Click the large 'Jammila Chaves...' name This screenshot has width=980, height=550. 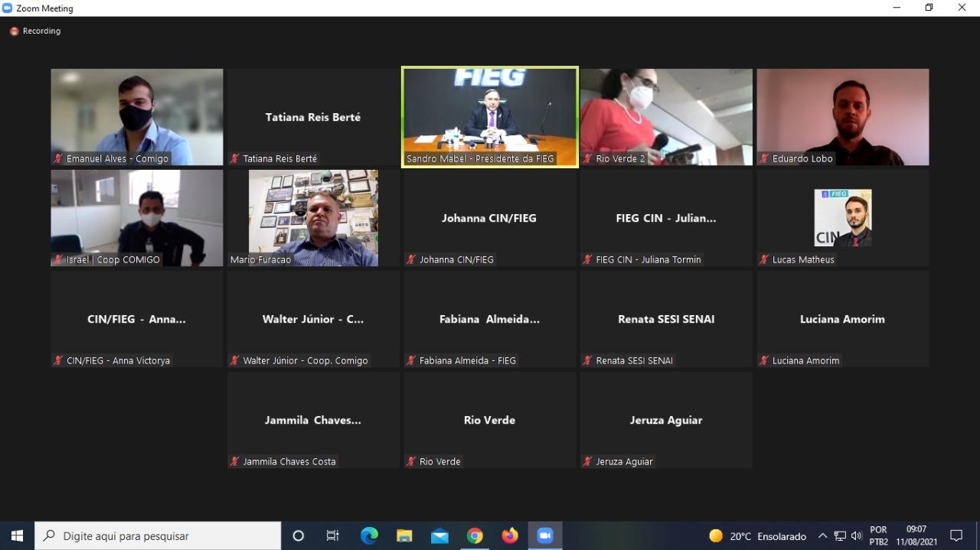[313, 420]
